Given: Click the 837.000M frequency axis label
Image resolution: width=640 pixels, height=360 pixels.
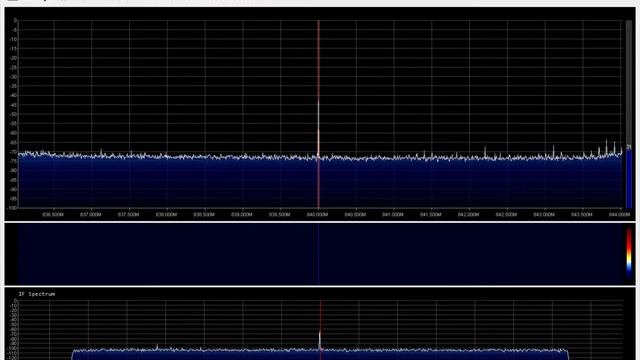Looking at the screenshot, I should (91, 215).
